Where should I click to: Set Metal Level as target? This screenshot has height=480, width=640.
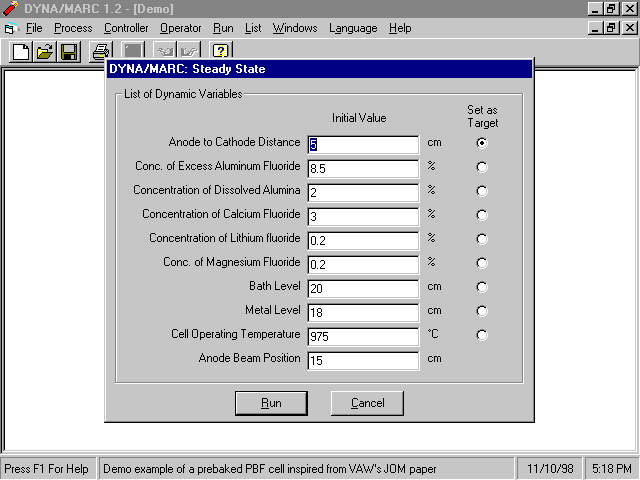(482, 311)
